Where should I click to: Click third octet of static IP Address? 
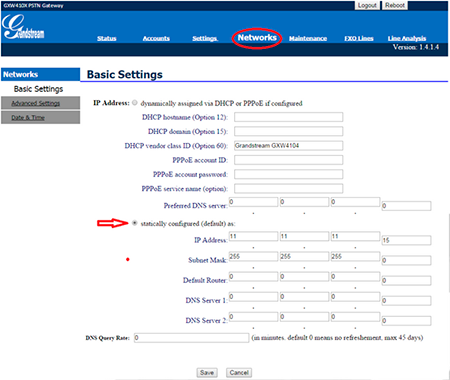coord(355,236)
